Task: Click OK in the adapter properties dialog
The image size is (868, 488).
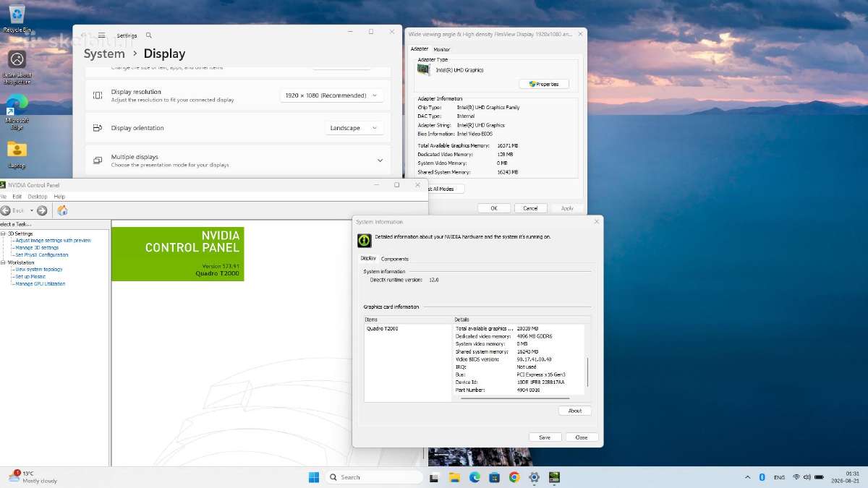Action: 494,208
